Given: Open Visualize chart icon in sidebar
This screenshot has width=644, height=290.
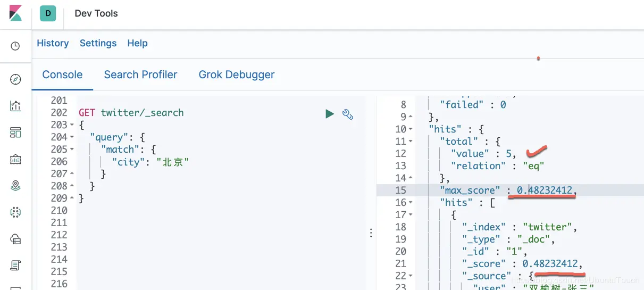Looking at the screenshot, I should pyautogui.click(x=15, y=106).
